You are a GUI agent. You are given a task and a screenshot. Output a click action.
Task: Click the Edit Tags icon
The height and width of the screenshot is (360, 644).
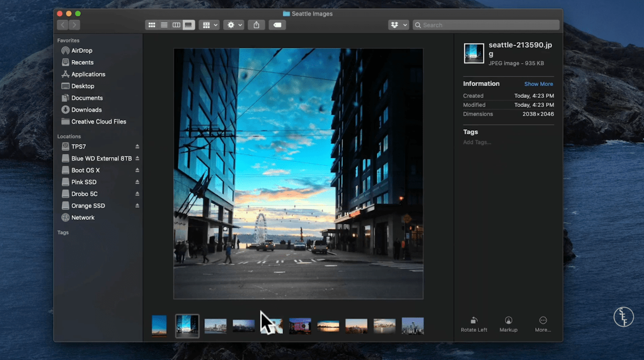pos(277,25)
